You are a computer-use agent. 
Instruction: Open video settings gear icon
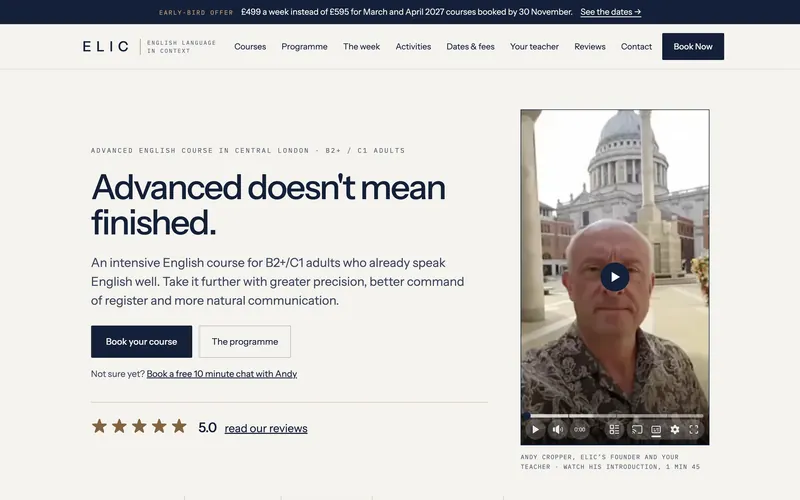(674, 430)
